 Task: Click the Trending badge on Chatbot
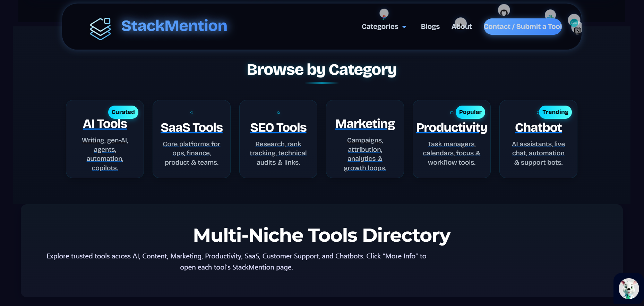click(x=555, y=112)
